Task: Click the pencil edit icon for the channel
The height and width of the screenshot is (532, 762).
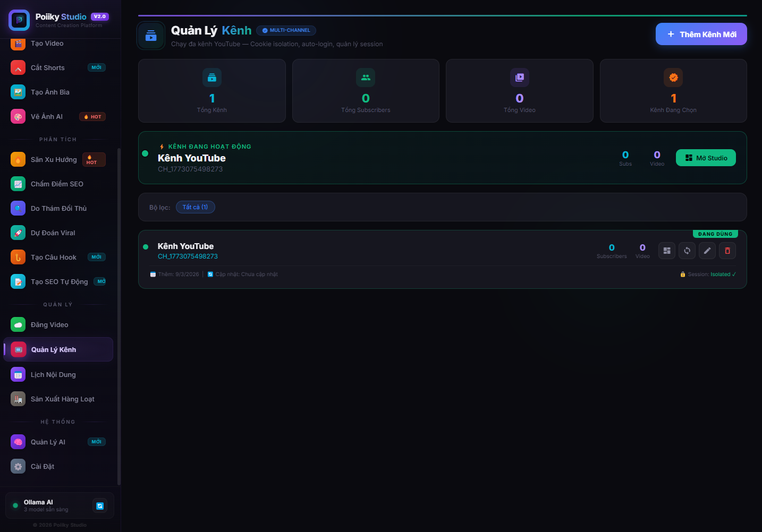Action: [x=707, y=251]
